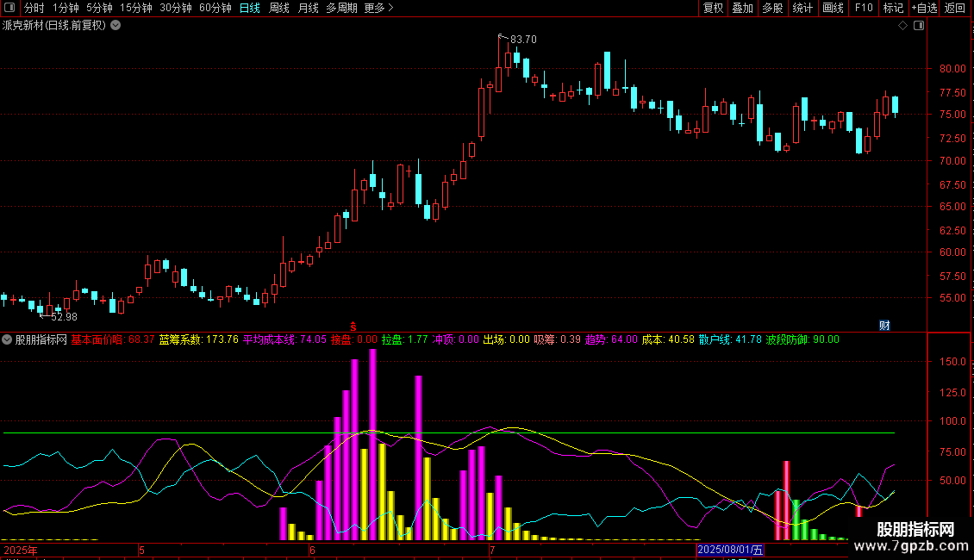Add stock with +自选 button
This screenshot has width=974, height=560.
click(x=924, y=8)
